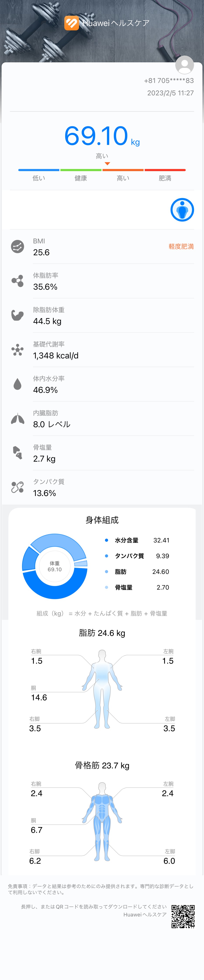204x980 pixels.
Task: Click the body water droplet icon
Action: (17, 384)
